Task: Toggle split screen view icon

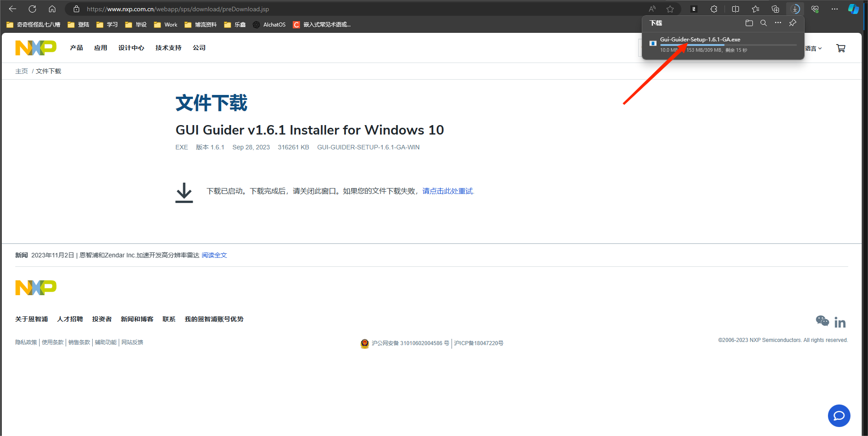Action: point(735,9)
